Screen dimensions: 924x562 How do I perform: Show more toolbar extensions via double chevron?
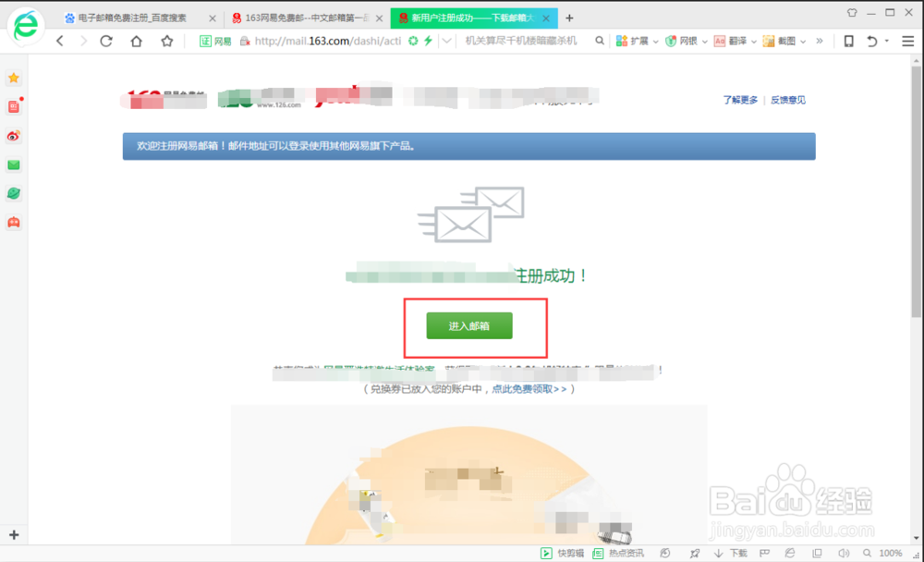click(x=819, y=41)
